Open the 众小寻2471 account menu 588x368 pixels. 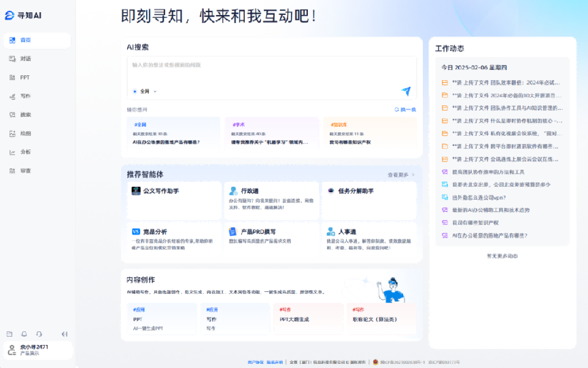(37, 350)
